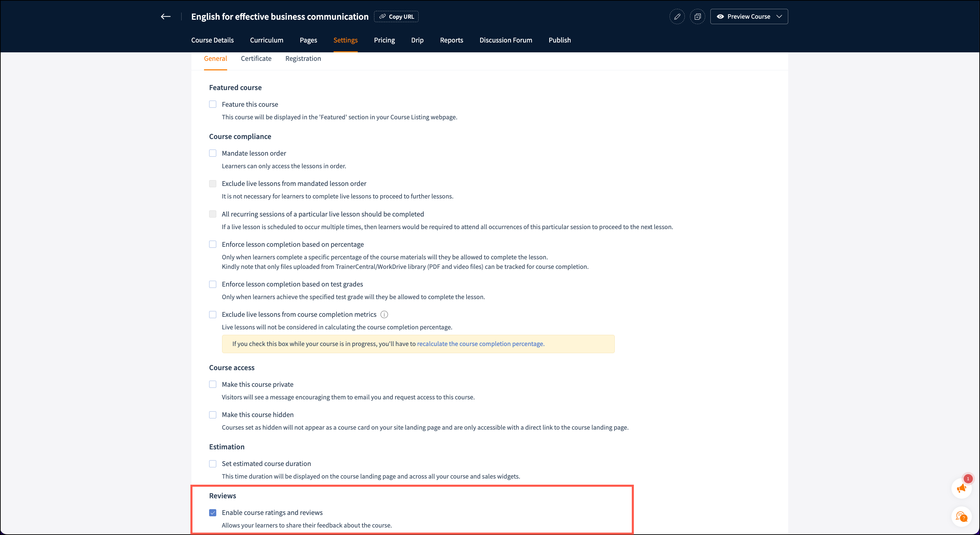Click the Copy URL button
The height and width of the screenshot is (535, 980).
pyautogui.click(x=396, y=17)
